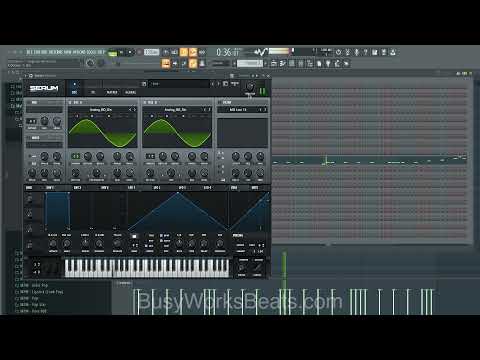Select LFO 1 modulation tab
480x360 pixels.
point(132,188)
